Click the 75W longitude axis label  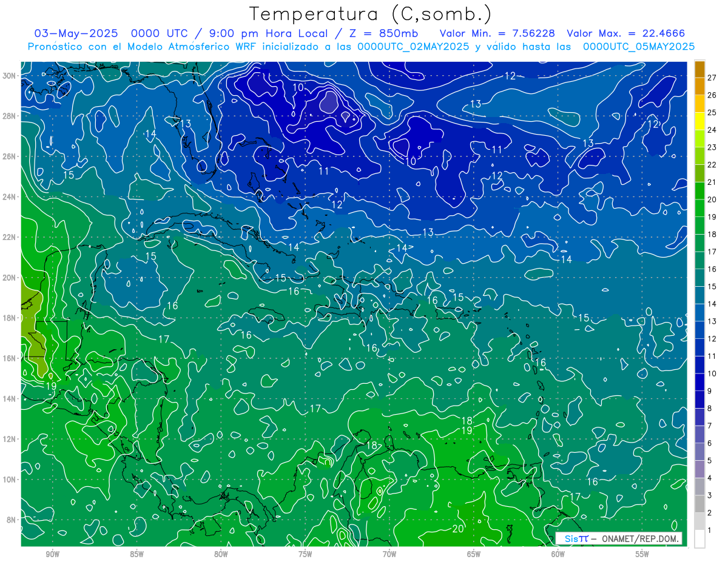tap(305, 555)
